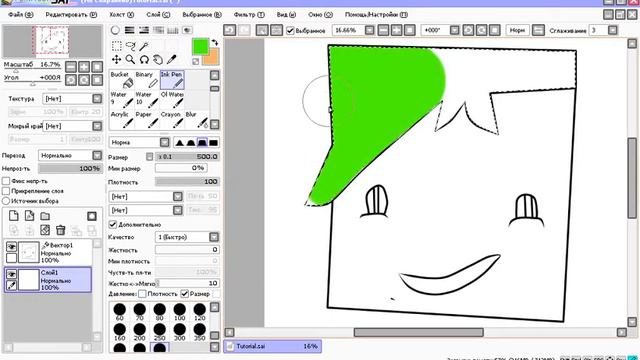Disable pressure Размер checkbox

pos(184,293)
